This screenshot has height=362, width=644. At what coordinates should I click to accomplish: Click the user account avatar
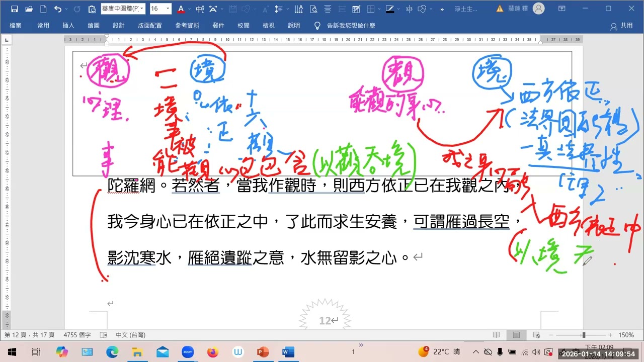click(x=538, y=9)
